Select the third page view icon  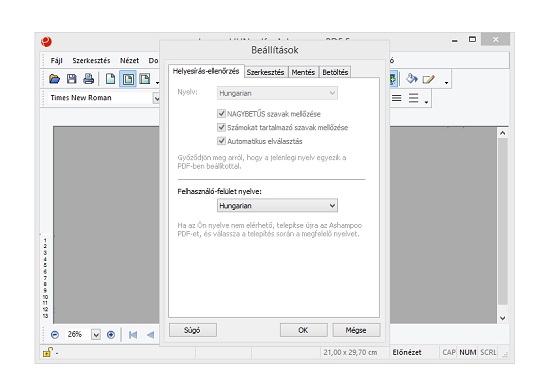(145, 79)
